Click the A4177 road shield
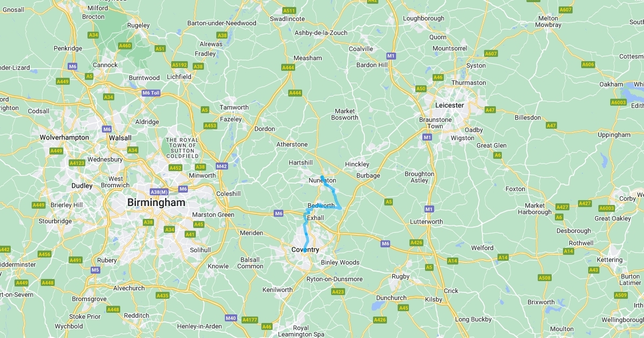Screen dimensions: 644x338 point(250,320)
